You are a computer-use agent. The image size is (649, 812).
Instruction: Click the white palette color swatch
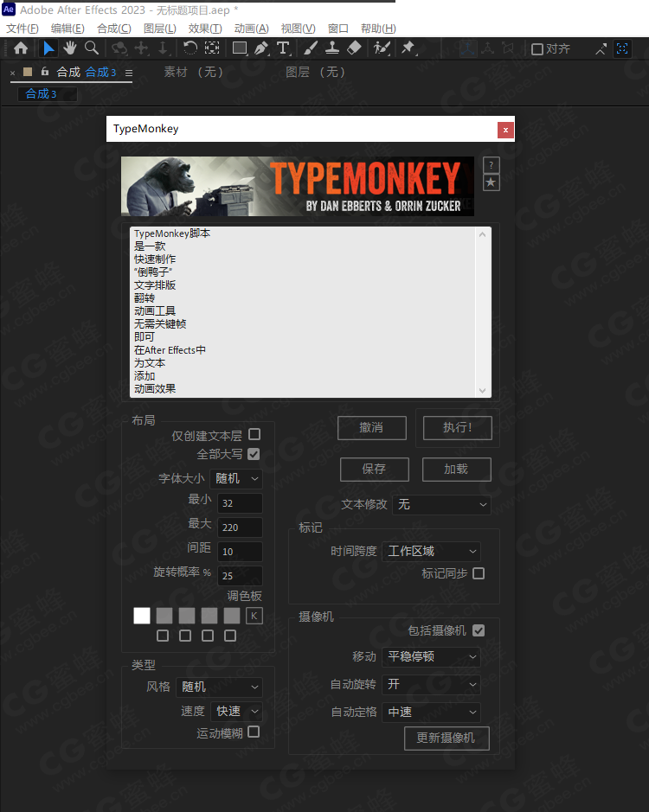coord(142,616)
